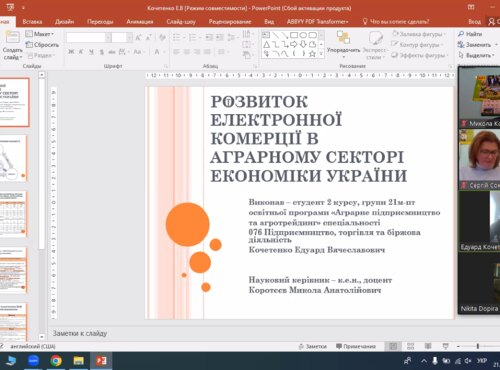The image size is (500, 370).
Task: Open Заливка фигуры shape fill
Action: tap(418, 34)
